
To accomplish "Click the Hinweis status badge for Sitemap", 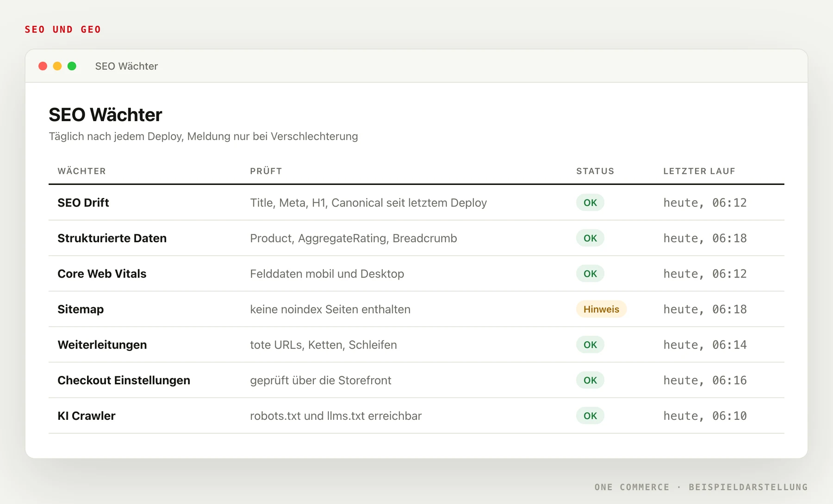I will 601,309.
